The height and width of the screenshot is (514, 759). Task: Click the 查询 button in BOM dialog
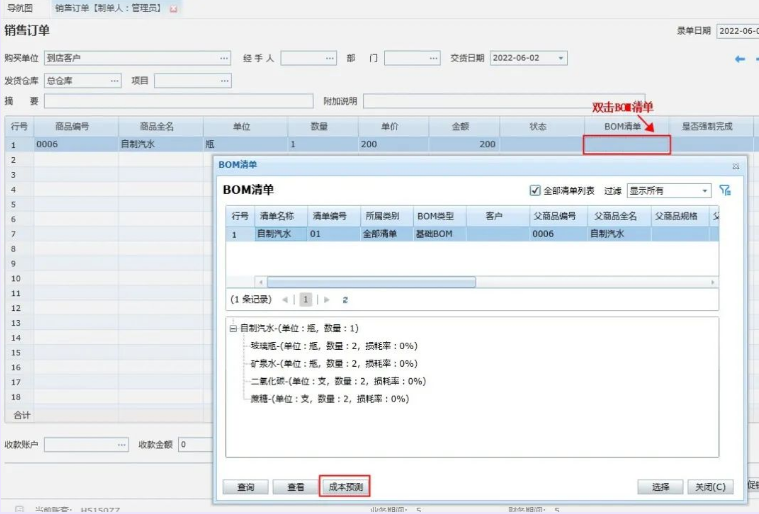pos(245,487)
